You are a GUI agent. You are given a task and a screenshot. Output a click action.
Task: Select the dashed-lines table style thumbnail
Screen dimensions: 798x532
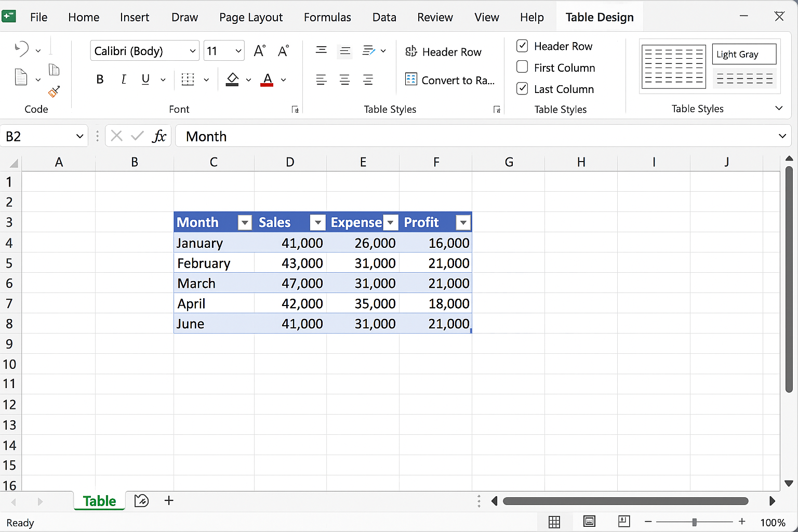pyautogui.click(x=674, y=67)
